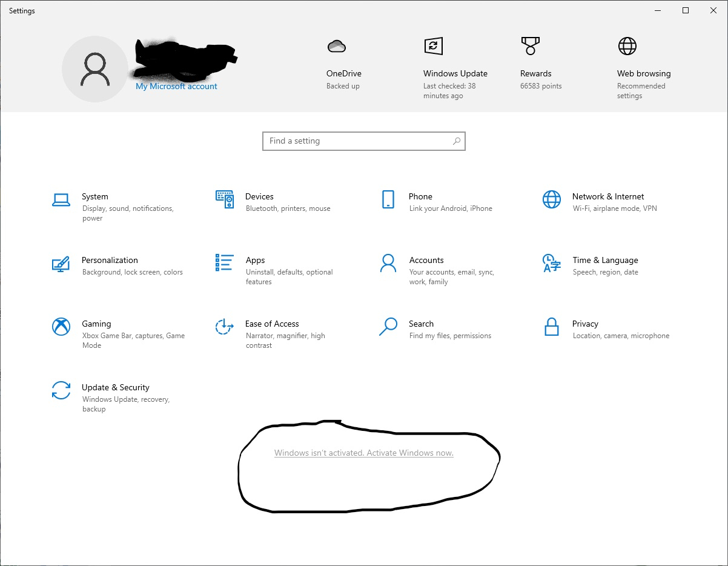The height and width of the screenshot is (566, 728).
Task: Click 'Uninstall, defaults, optional features' description
Action: (290, 277)
